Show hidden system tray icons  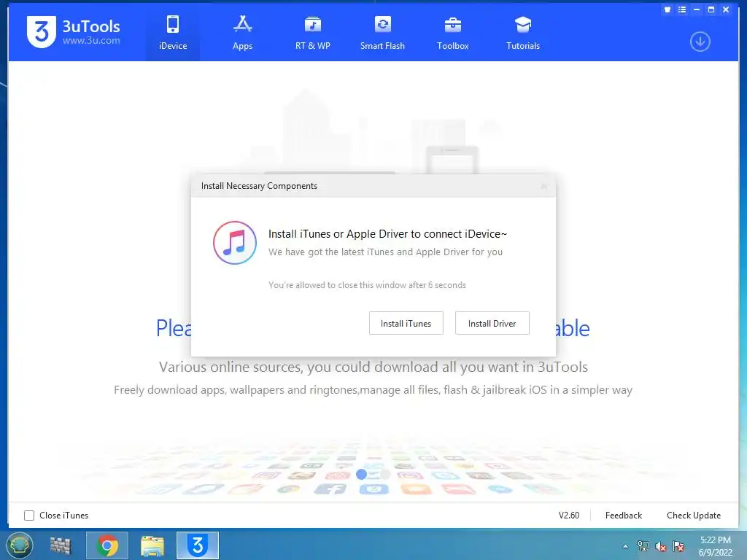point(625,547)
